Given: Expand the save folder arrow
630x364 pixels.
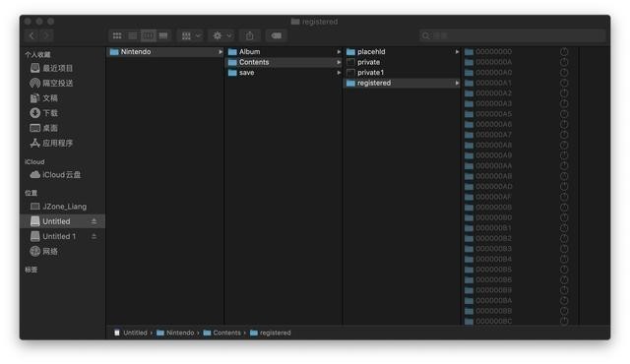Looking at the screenshot, I should point(339,73).
